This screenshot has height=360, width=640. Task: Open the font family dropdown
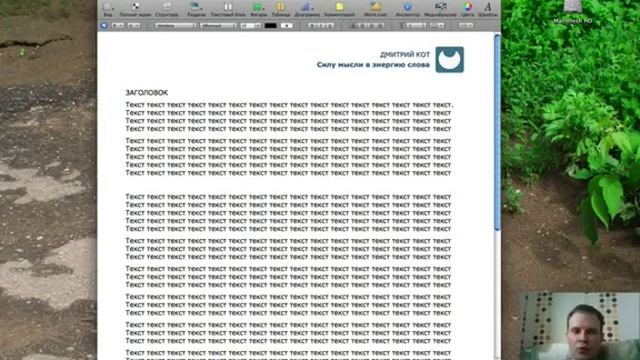click(x=176, y=25)
